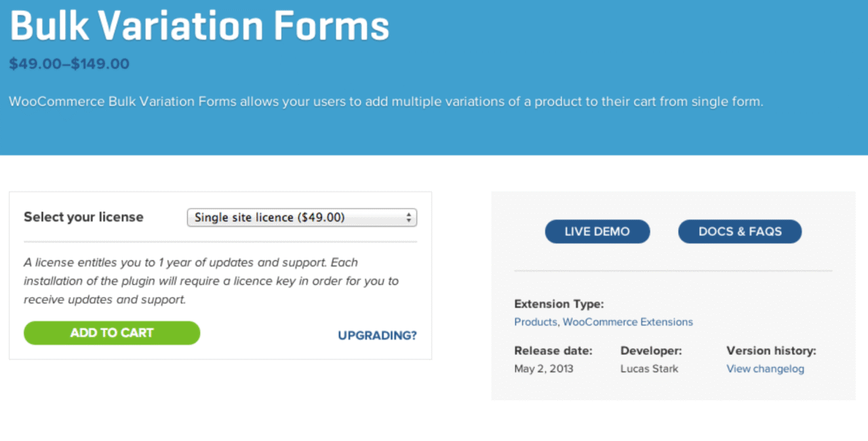The height and width of the screenshot is (441, 868).
Task: Click the developer name Lucas Stark
Action: coord(649,369)
